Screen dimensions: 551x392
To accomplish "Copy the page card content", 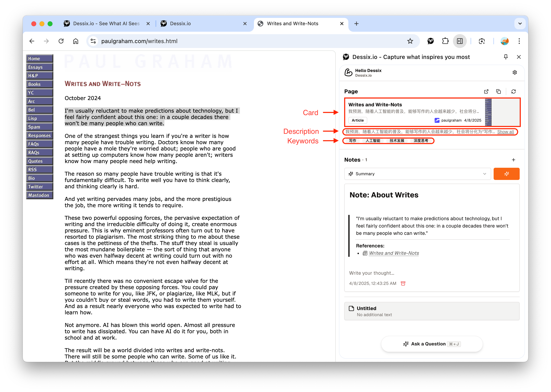I will pos(498,91).
